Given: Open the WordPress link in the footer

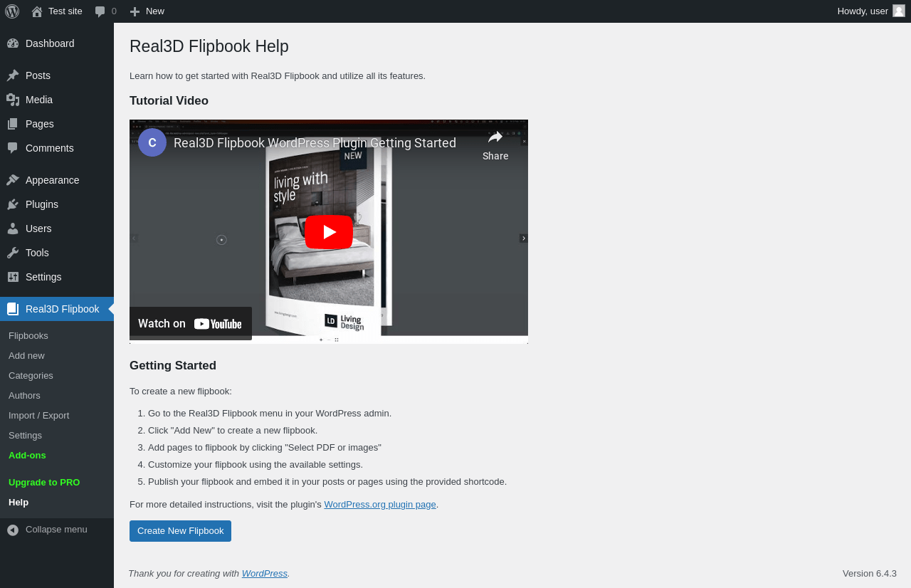Looking at the screenshot, I should [x=265, y=574].
